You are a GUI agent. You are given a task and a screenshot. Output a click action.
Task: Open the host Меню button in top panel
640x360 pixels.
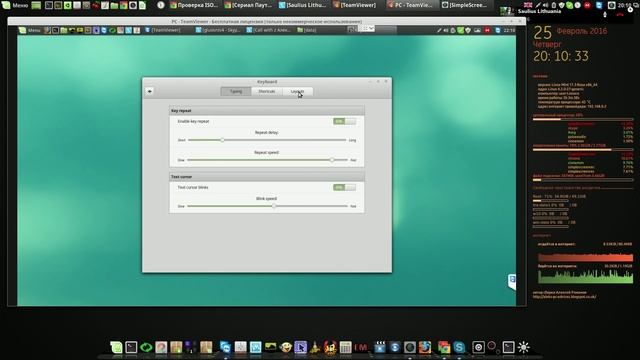coord(15,5)
